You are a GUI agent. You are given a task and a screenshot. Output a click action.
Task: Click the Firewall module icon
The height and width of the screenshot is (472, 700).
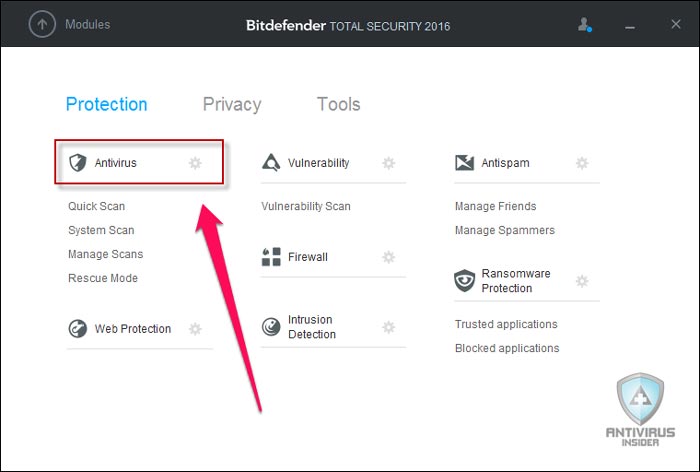click(x=271, y=257)
